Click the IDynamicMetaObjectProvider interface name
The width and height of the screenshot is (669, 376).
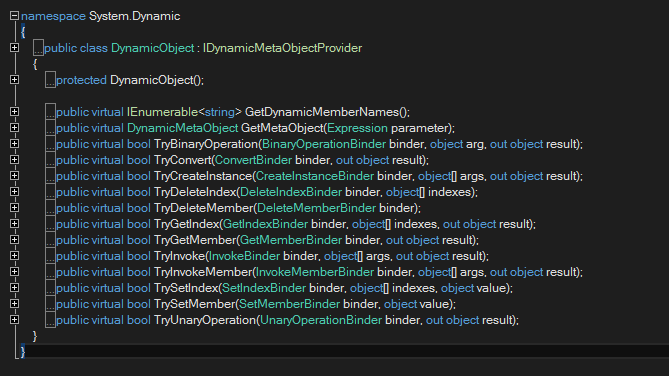click(282, 48)
